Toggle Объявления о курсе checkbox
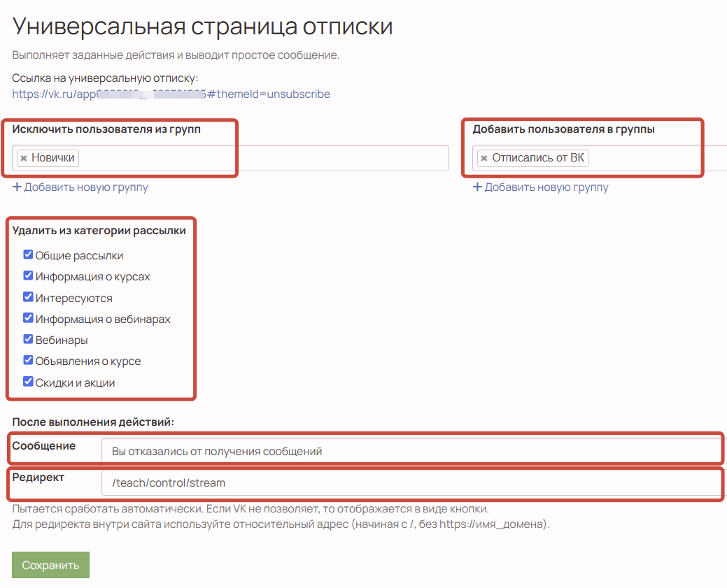Screen dimensions: 727x588 pos(28,360)
